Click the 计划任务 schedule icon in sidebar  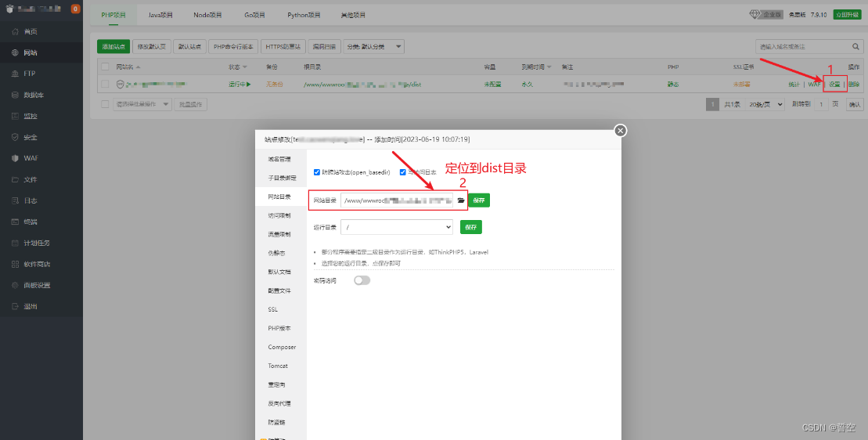click(x=15, y=243)
